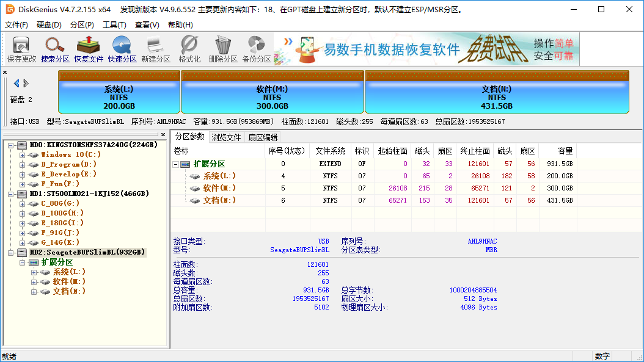Select 软件(M:) in the left tree
Image resolution: width=644 pixels, height=362 pixels.
69,281
